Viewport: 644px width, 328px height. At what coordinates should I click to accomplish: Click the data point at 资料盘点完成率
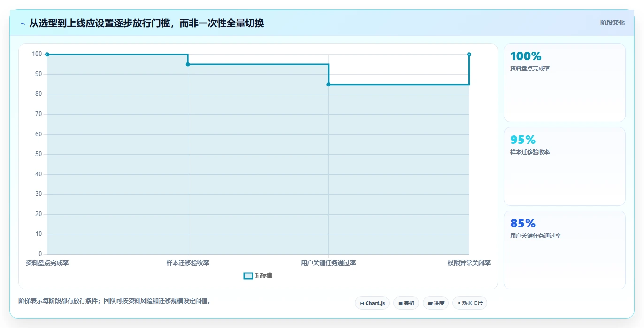47,55
